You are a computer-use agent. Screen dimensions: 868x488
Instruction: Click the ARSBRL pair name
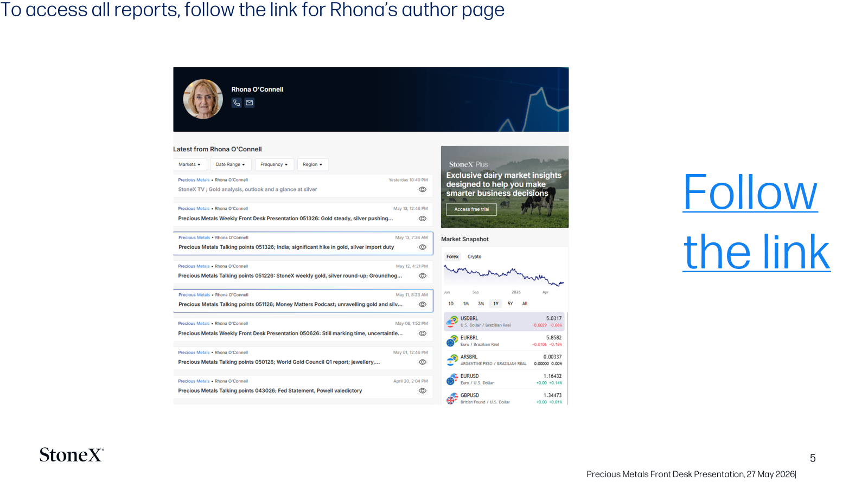pyautogui.click(x=469, y=357)
